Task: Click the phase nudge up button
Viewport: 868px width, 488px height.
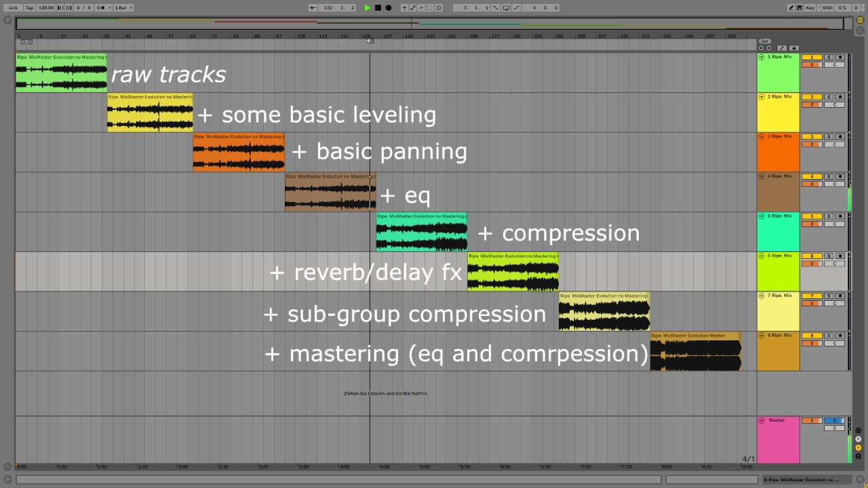Action: 68,7
